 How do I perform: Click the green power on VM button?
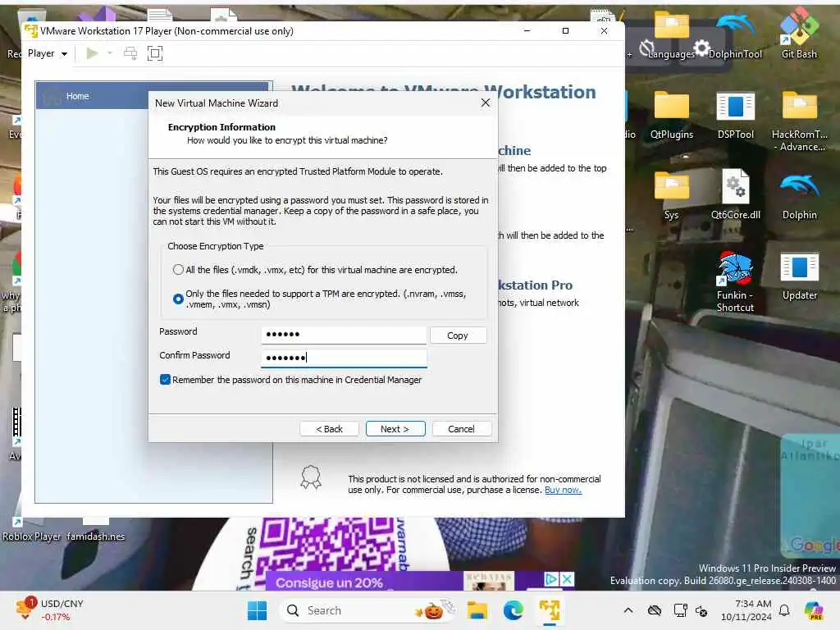[x=92, y=53]
